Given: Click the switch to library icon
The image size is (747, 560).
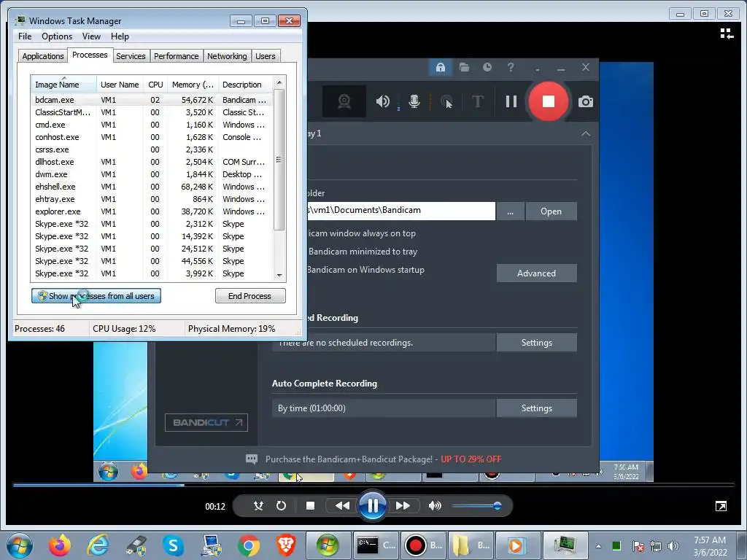Looking at the screenshot, I should click(727, 34).
